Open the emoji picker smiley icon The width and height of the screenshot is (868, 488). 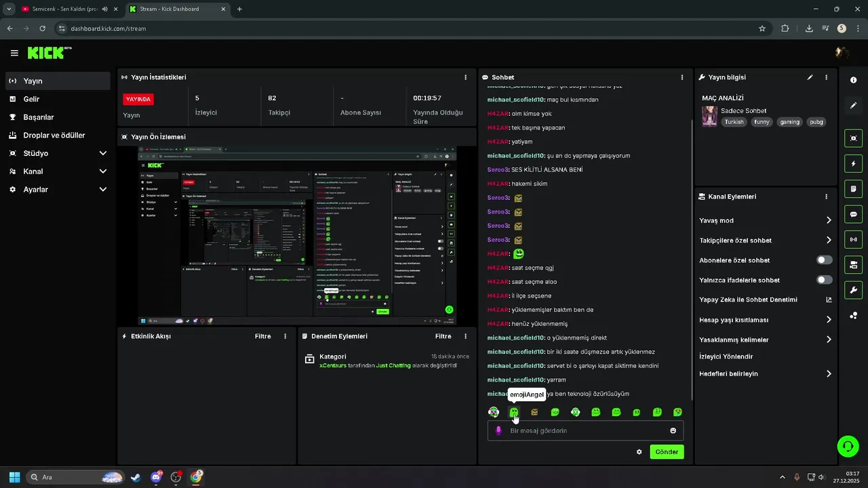(673, 430)
